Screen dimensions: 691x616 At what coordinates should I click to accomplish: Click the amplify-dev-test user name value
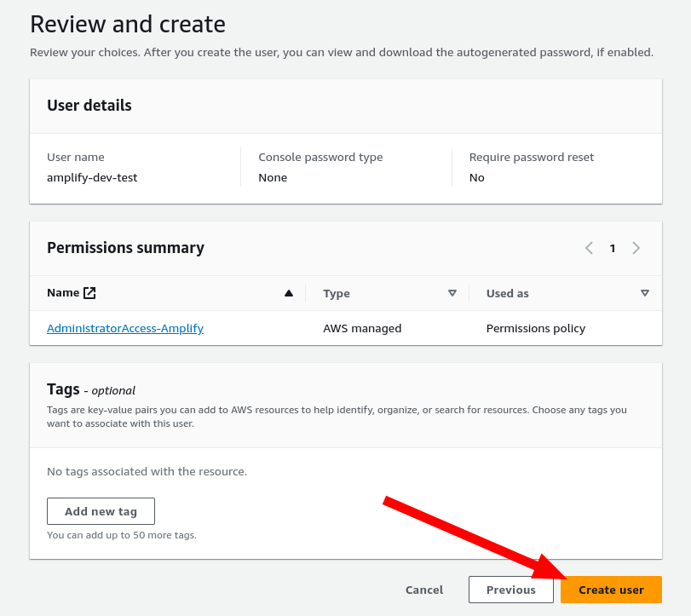(x=92, y=177)
